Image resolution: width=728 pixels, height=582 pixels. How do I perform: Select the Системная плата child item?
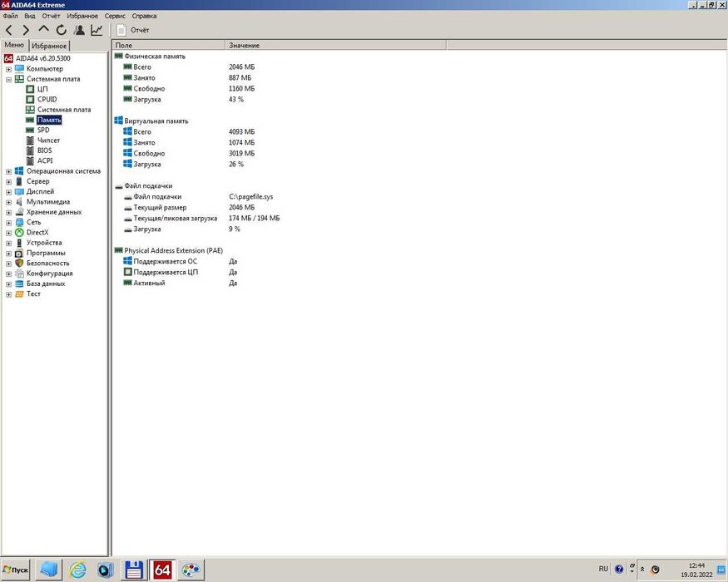pyautogui.click(x=64, y=110)
